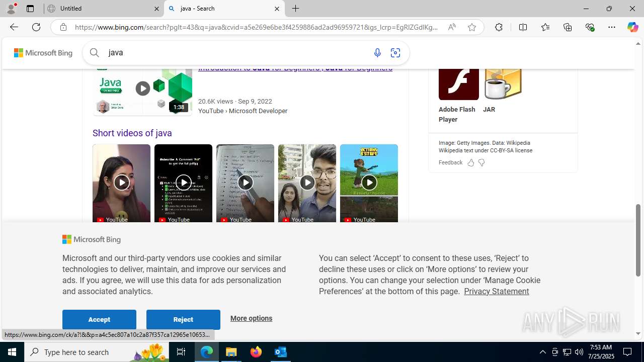Screen dimensions: 644x362
Task: Open the volume speaker control
Action: 579,352
